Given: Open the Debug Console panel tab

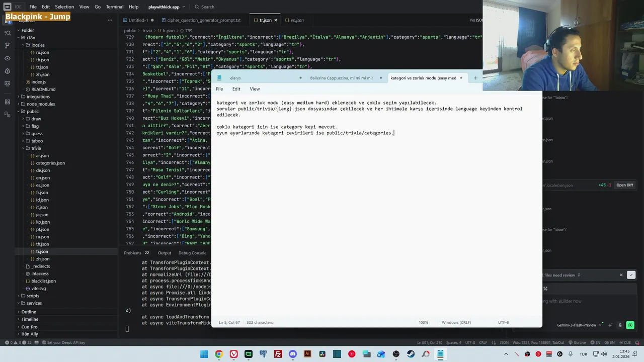Looking at the screenshot, I should (192, 253).
